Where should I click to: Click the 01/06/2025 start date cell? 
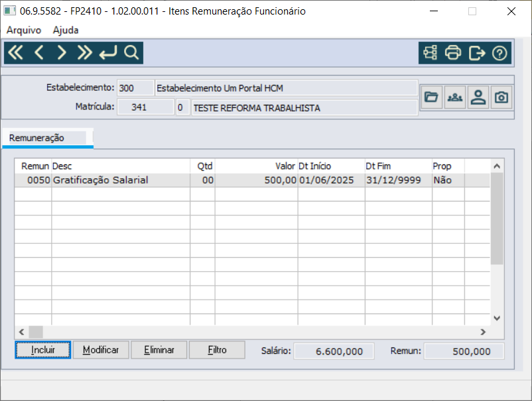pyautogui.click(x=331, y=180)
